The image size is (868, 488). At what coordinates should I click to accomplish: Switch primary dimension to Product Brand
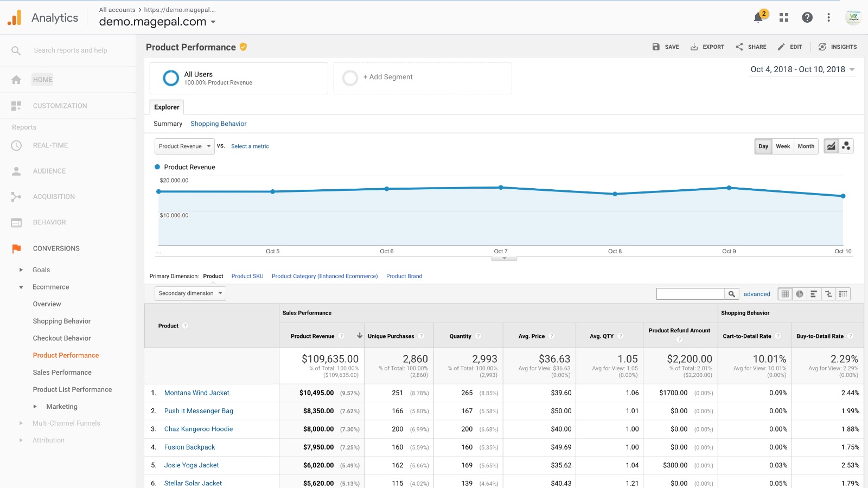tap(404, 277)
